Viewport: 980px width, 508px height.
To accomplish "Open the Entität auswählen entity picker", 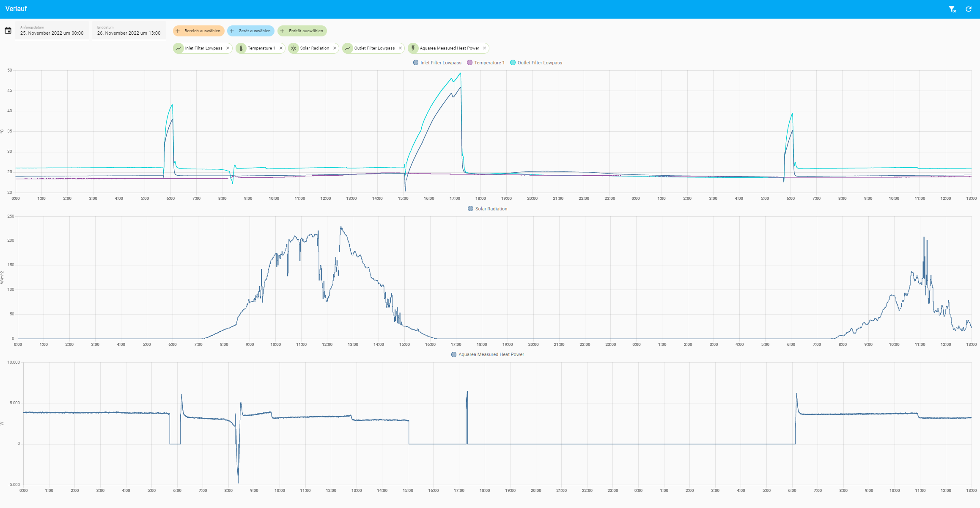I will [302, 31].
